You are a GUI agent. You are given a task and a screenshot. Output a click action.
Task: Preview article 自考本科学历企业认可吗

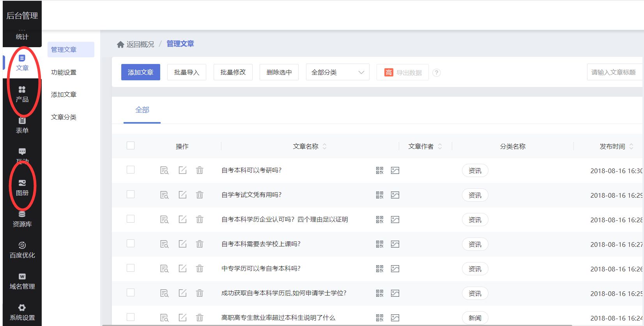pos(165,220)
